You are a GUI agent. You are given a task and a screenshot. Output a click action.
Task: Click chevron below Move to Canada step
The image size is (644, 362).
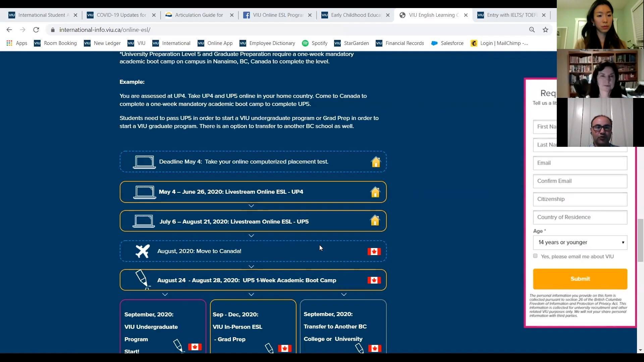(x=251, y=267)
